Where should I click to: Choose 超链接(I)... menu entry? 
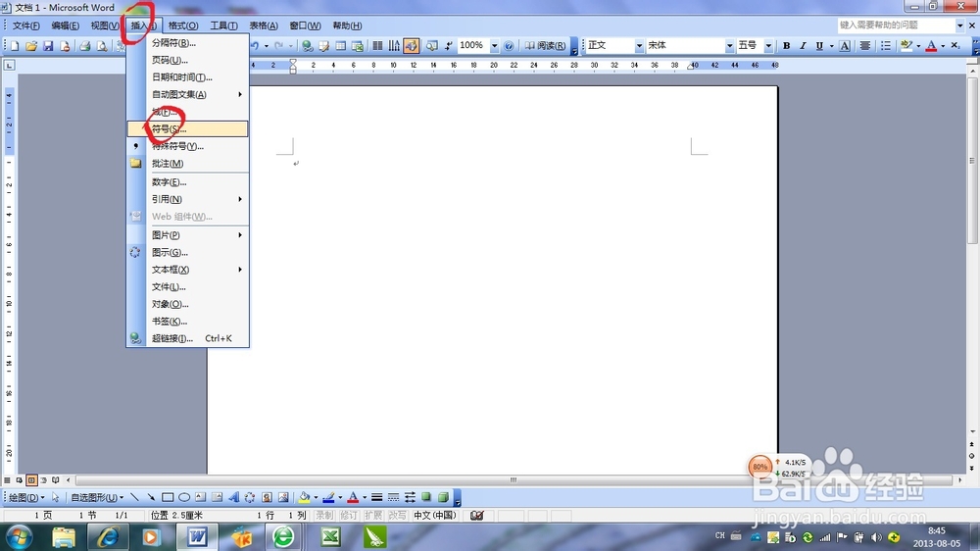click(x=187, y=338)
